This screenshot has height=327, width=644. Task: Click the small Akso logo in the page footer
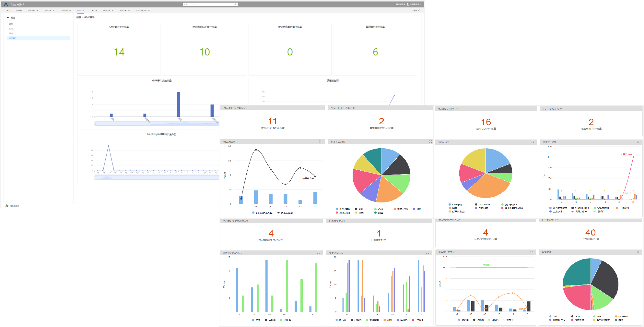tap(7, 206)
